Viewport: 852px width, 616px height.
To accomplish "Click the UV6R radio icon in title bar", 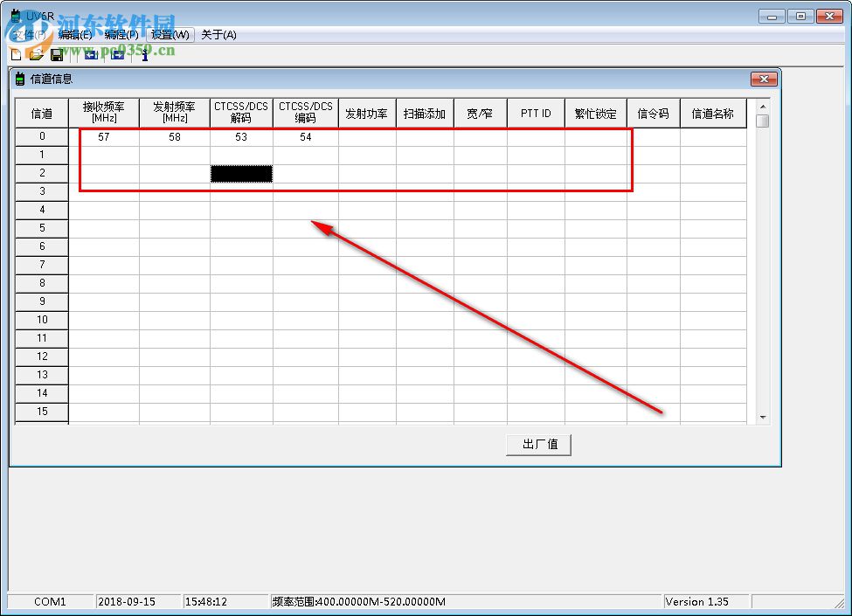I will click(16, 15).
